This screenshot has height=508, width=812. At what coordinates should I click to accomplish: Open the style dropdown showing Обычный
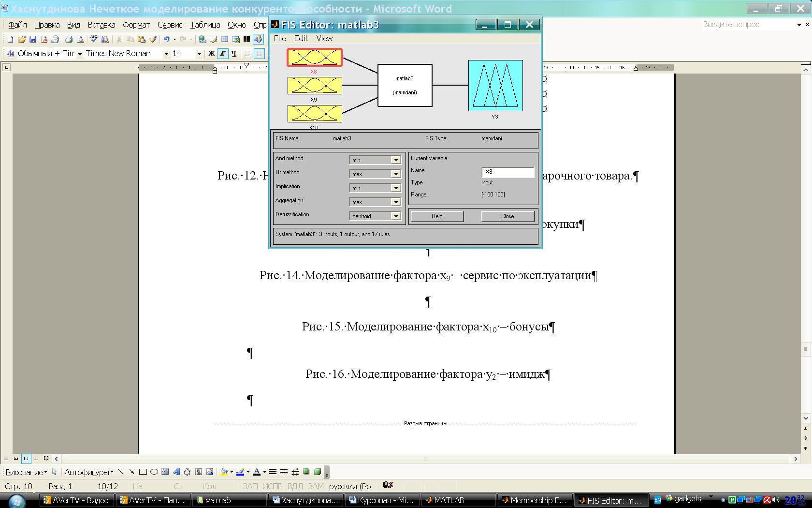[80, 54]
